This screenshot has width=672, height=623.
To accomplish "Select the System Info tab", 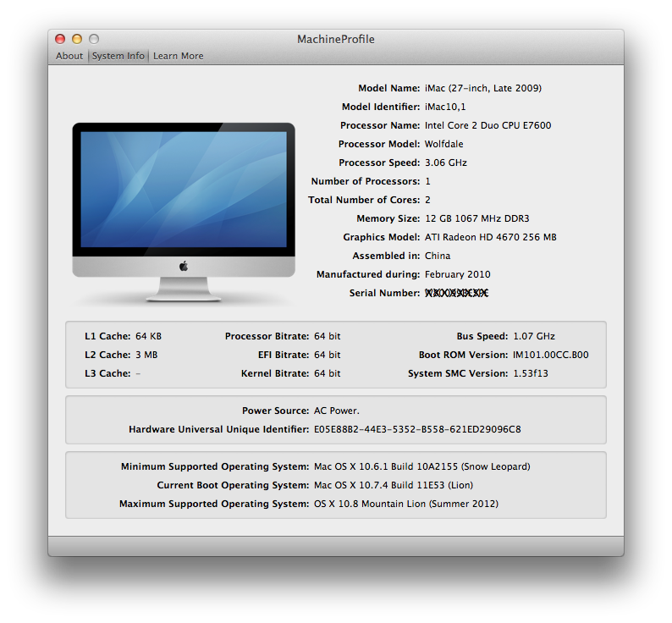I will pyautogui.click(x=118, y=56).
